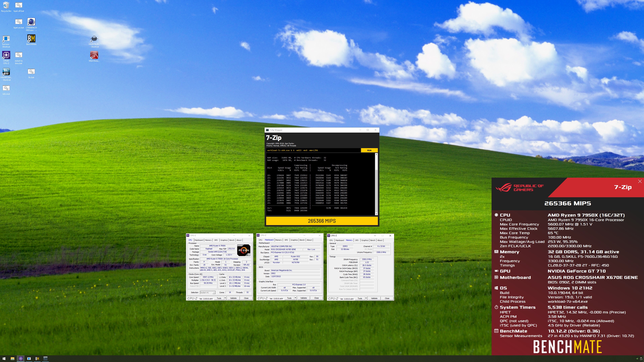Open Mainboard tab in first CPU-Z window

(x=199, y=240)
